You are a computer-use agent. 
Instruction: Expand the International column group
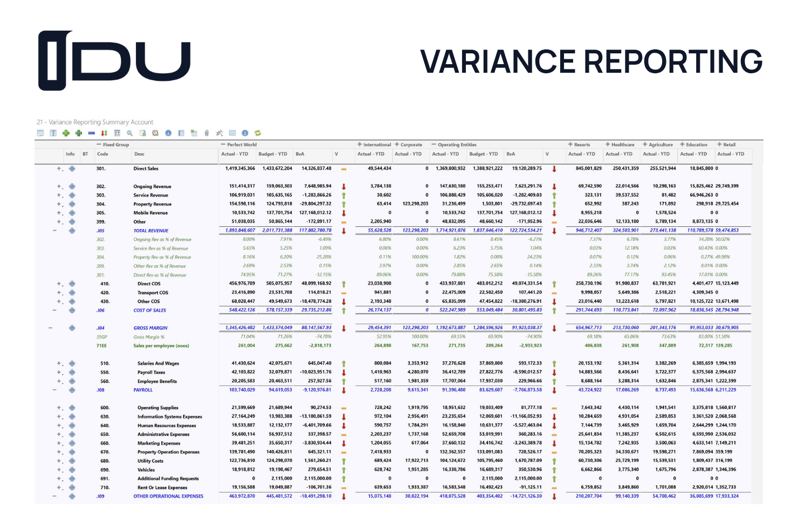360,144
